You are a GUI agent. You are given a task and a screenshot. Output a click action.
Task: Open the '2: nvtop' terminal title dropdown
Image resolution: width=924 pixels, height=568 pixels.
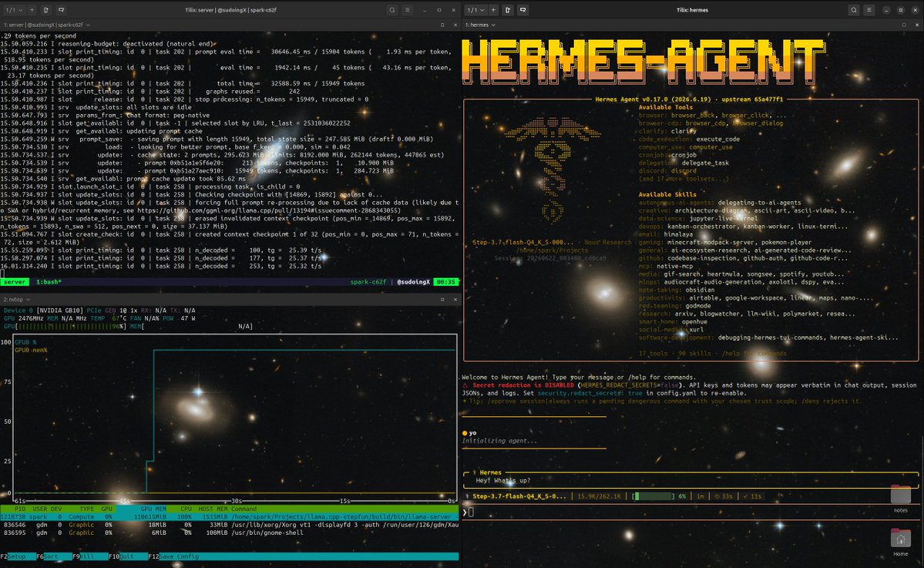coord(16,299)
